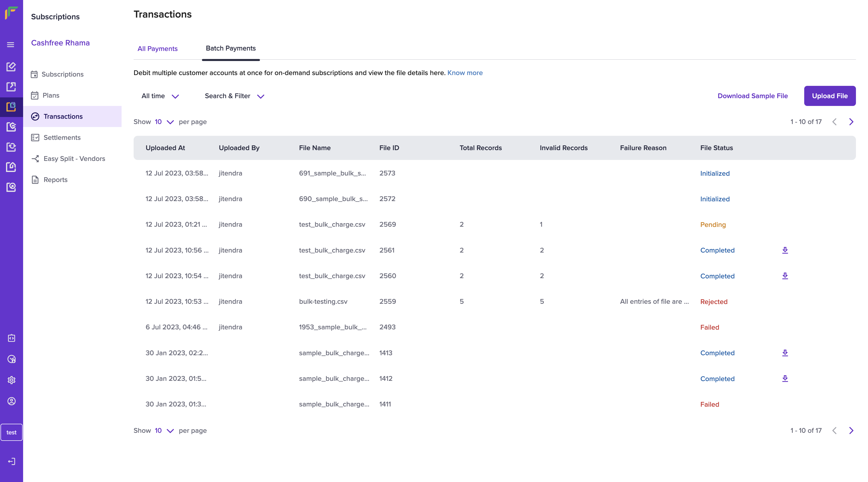Image resolution: width=868 pixels, height=482 pixels.
Task: Open the settings gear icon in sidebar
Action: tap(12, 380)
